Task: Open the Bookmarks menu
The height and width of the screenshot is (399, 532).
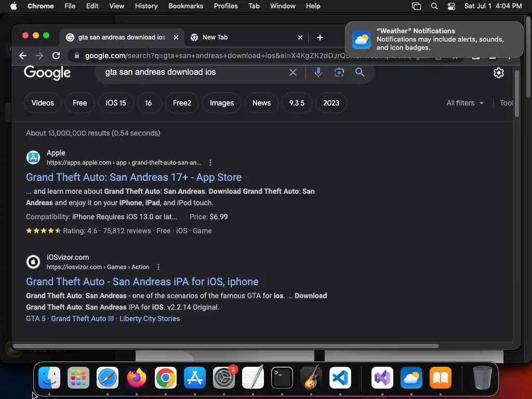Action: pyautogui.click(x=185, y=6)
